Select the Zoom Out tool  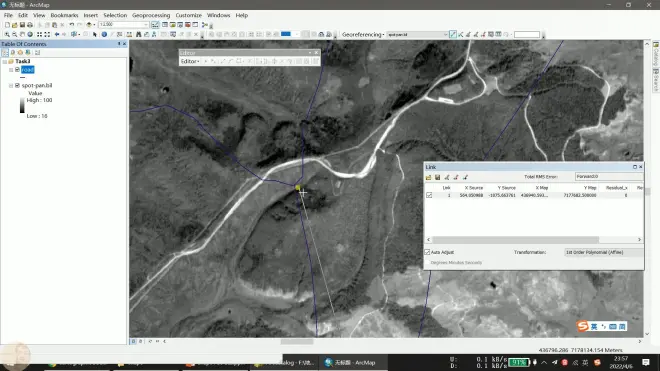(14, 35)
